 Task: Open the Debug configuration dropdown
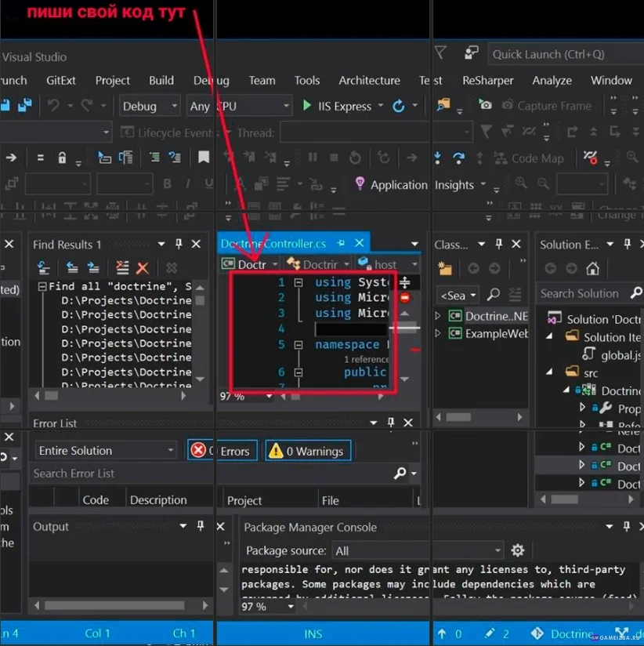(x=149, y=107)
